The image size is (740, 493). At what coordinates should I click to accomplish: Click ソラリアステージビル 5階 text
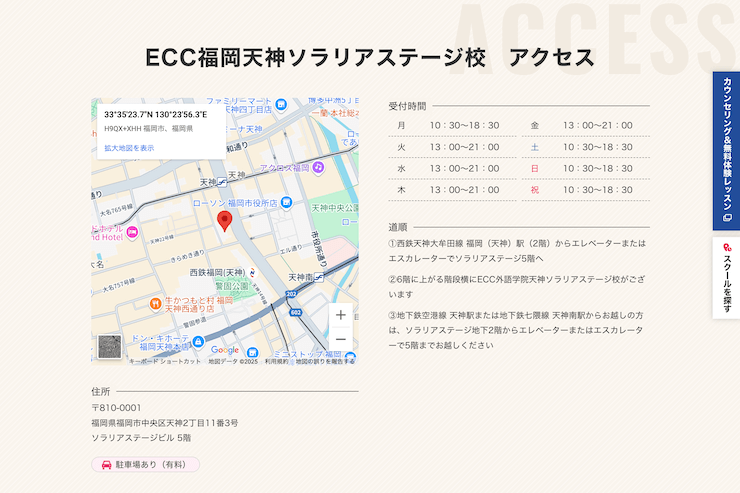(141, 438)
